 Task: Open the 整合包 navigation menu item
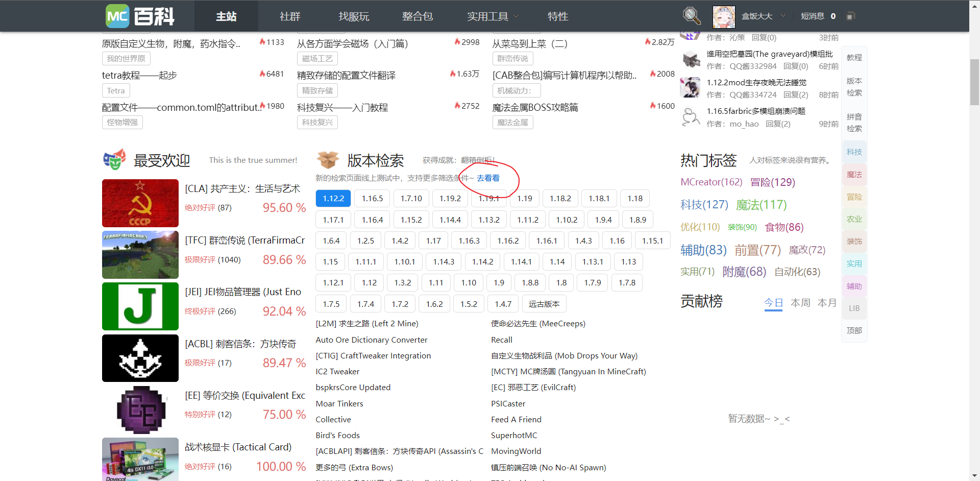[x=417, y=16]
